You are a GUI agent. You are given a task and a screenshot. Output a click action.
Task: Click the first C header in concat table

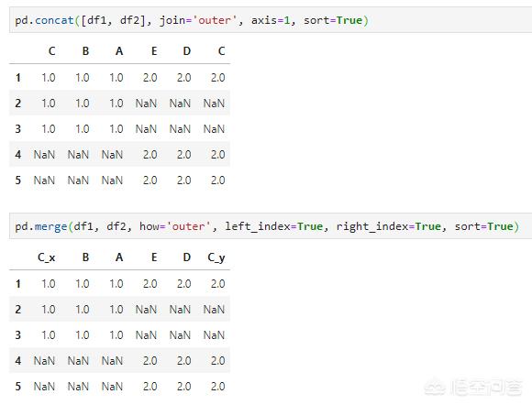click(x=51, y=51)
